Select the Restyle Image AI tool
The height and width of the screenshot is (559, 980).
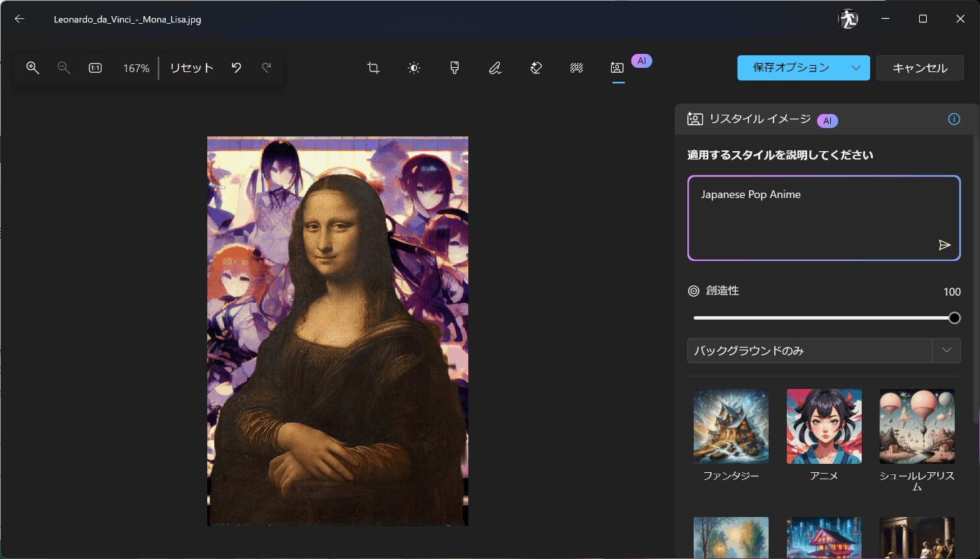coord(617,68)
